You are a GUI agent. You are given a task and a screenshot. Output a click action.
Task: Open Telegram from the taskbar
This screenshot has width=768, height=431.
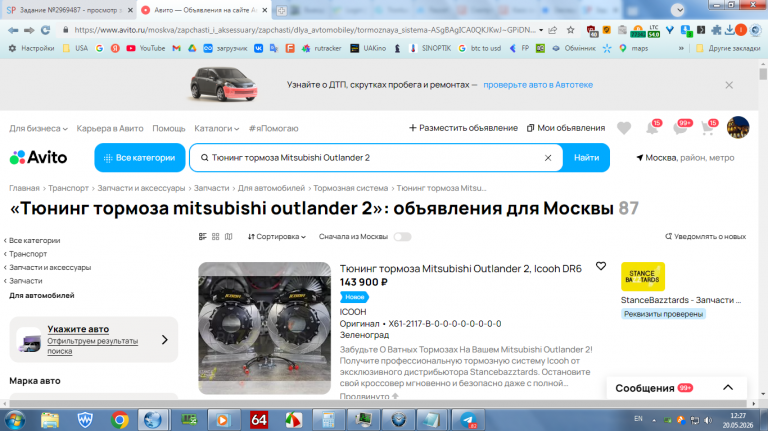(468, 420)
